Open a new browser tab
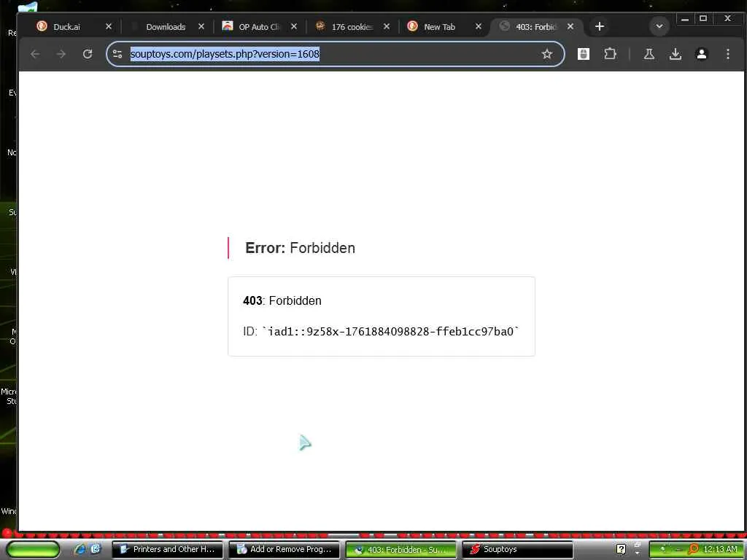 pyautogui.click(x=600, y=27)
